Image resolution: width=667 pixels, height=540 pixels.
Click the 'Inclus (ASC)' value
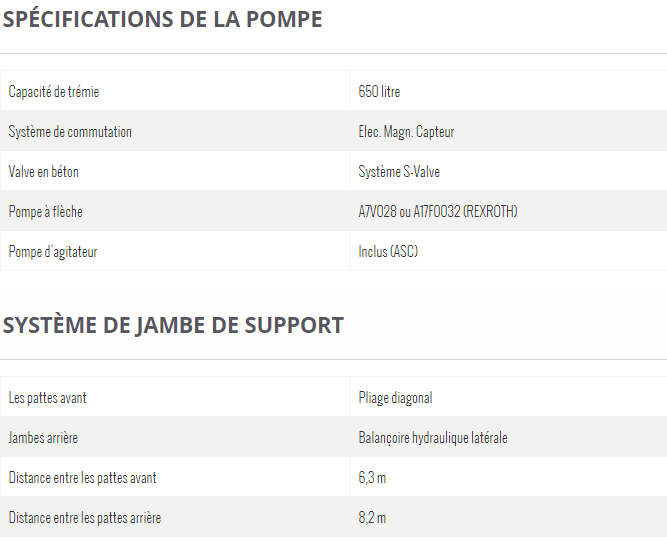click(388, 251)
